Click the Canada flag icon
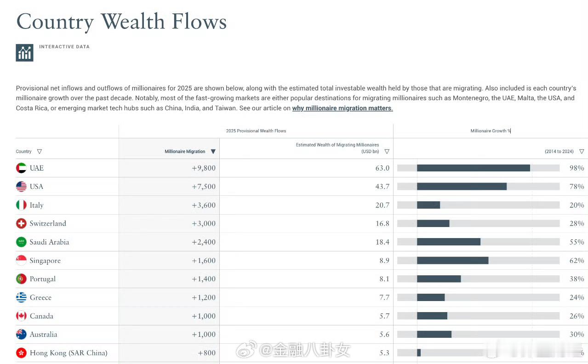 21,316
